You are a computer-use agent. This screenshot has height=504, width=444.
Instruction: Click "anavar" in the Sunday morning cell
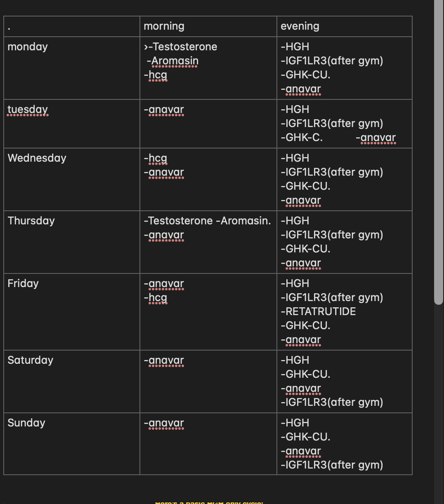166,423
